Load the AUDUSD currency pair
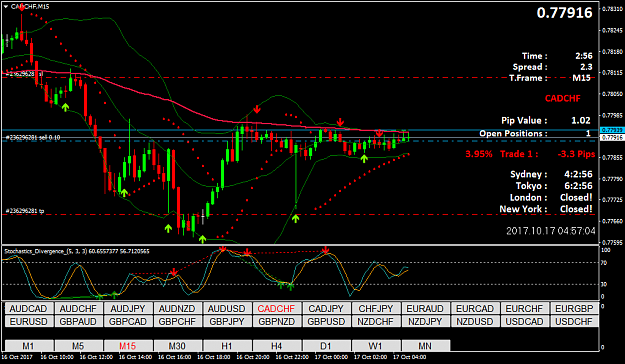 (x=227, y=309)
